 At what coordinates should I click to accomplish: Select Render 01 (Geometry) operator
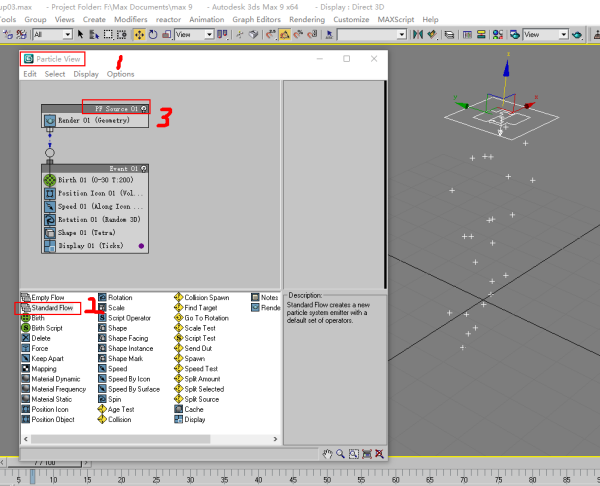[95, 121]
